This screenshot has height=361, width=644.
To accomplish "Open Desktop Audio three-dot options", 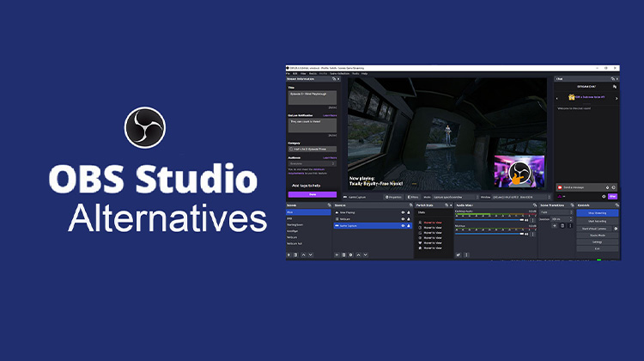I will tap(533, 220).
